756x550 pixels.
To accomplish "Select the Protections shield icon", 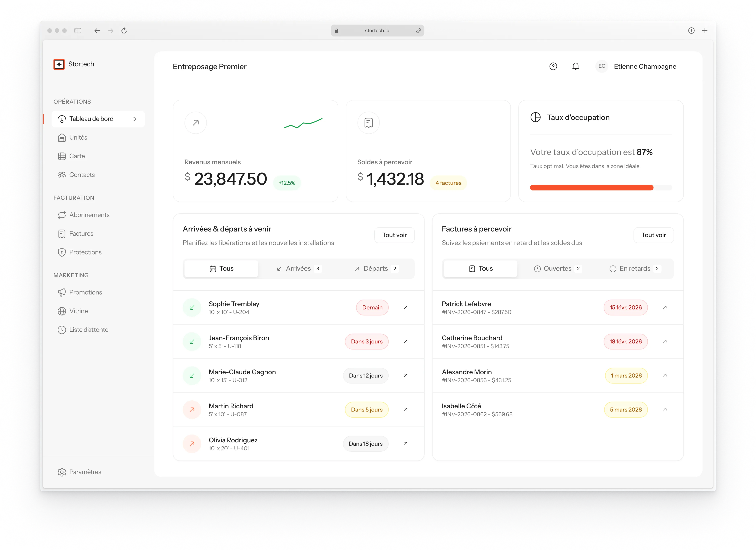I will click(x=62, y=252).
